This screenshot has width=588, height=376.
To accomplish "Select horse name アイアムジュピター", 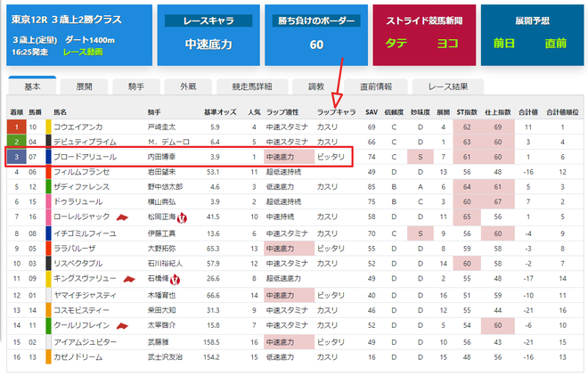I will pos(85,342).
